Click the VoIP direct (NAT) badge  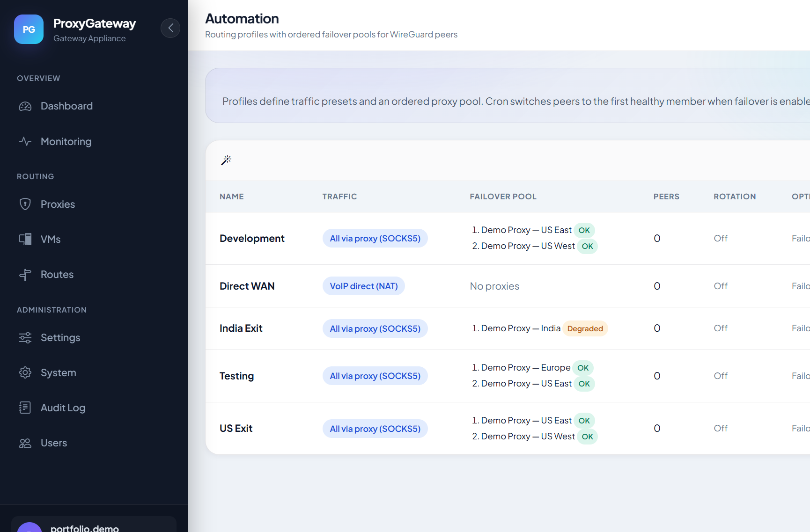(x=364, y=286)
